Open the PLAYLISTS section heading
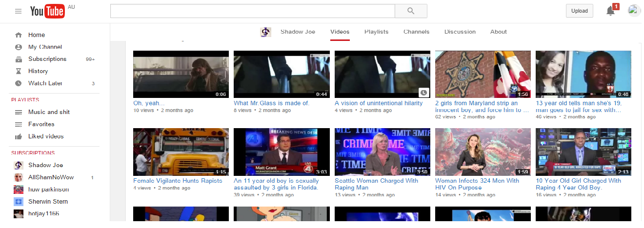Viewport: 644px width, 228px height. tap(25, 100)
